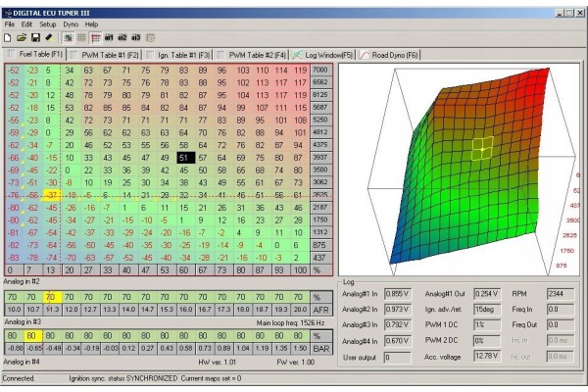Click the black pen toolbar icon
Image resolution: width=588 pixels, height=392 pixels.
click(x=49, y=37)
